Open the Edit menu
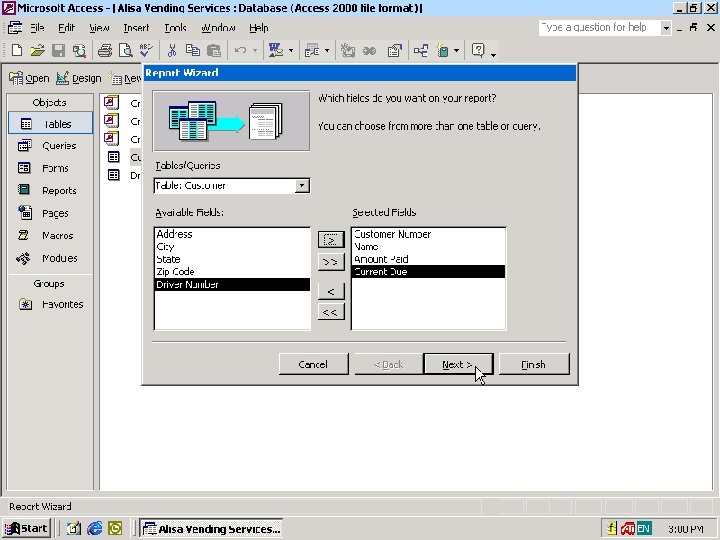 [67, 28]
